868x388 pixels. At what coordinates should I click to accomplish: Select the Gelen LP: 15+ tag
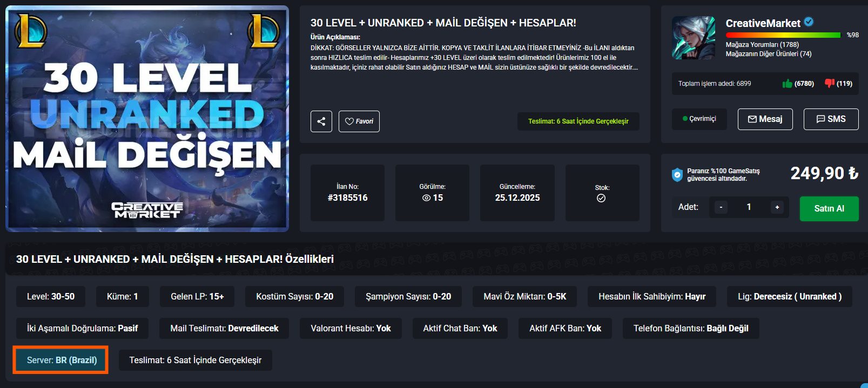point(197,297)
